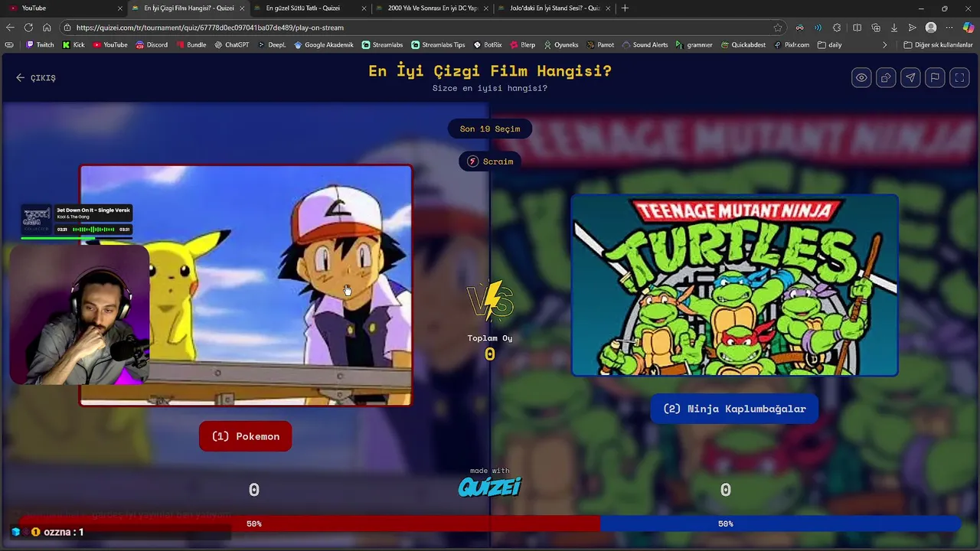Open the Sound Alerts bookmark

[645, 44]
